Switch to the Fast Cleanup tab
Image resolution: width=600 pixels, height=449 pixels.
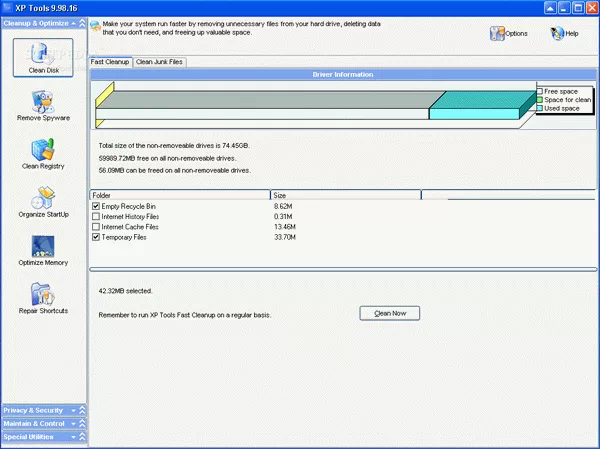110,62
